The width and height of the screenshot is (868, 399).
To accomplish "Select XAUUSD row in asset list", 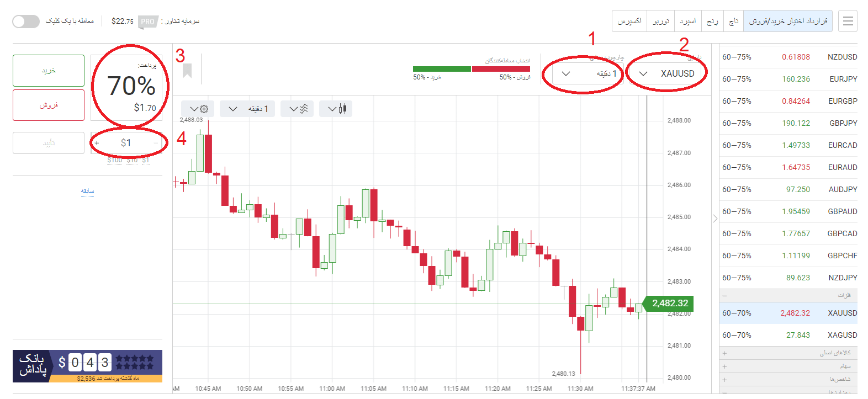I will [788, 313].
